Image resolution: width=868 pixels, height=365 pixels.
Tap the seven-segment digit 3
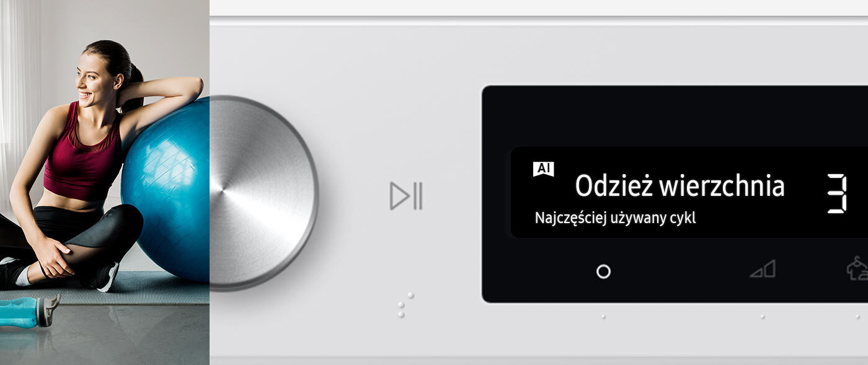tap(838, 193)
